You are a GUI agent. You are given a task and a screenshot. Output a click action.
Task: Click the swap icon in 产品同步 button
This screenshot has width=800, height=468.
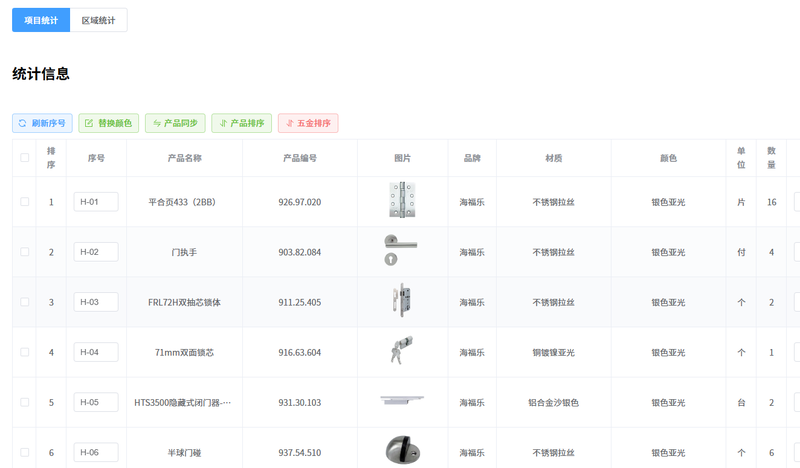tap(157, 123)
